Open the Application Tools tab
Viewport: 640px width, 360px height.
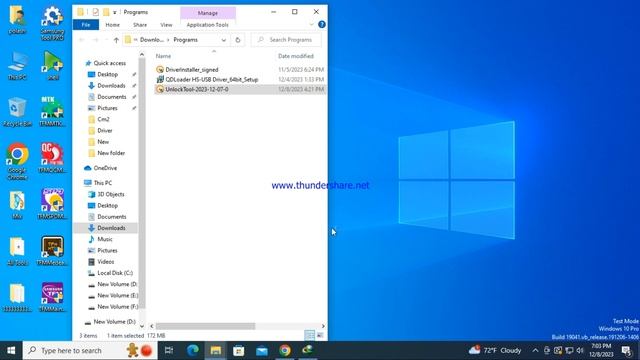[x=208, y=24]
